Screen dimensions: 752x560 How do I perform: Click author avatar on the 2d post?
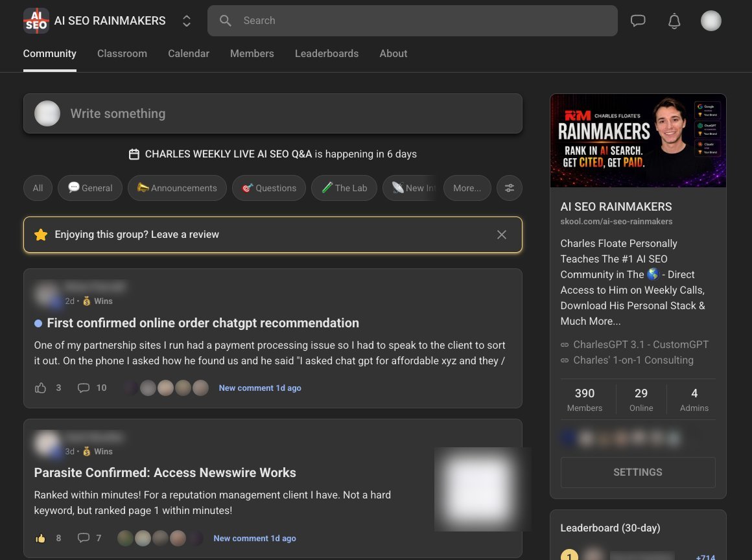tap(47, 294)
